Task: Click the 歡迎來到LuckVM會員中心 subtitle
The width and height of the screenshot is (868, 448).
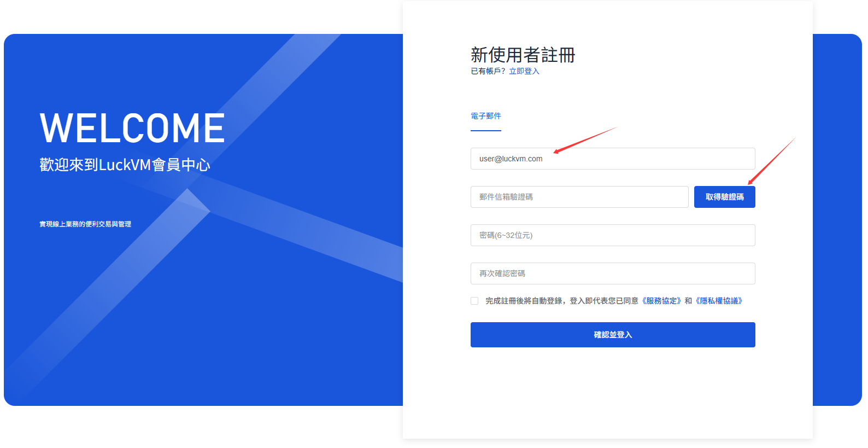Action: click(x=125, y=165)
